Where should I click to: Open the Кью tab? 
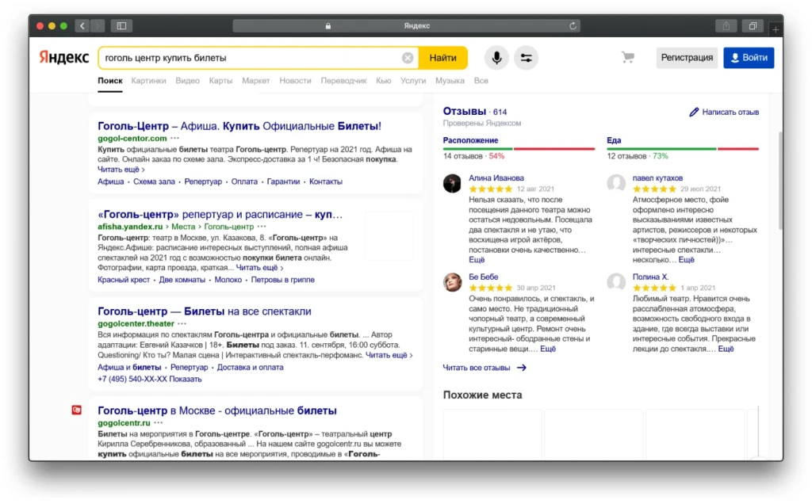[383, 81]
